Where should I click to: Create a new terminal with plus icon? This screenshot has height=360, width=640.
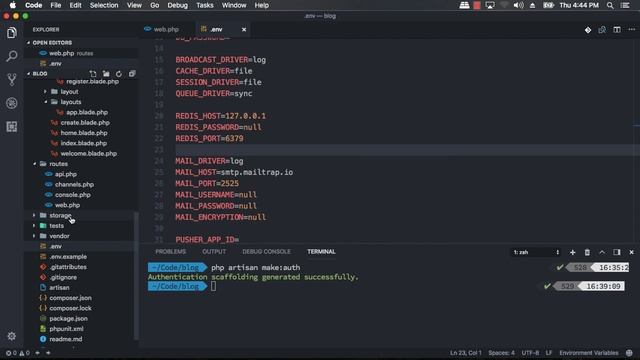(573, 252)
